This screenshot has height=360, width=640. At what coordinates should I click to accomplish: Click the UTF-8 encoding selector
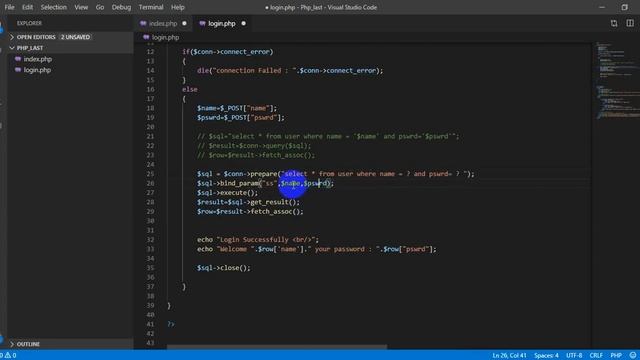click(574, 356)
